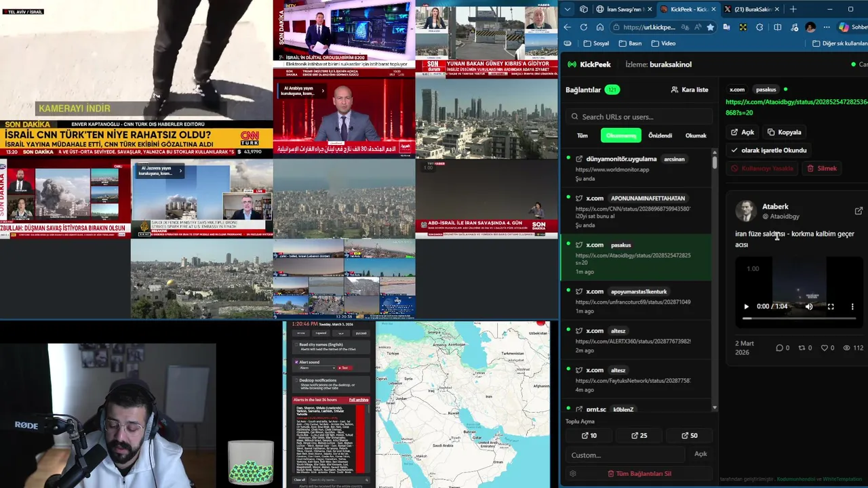Expand the browser tab actions chevron
Screen dimensions: 868x488
pos(567,9)
